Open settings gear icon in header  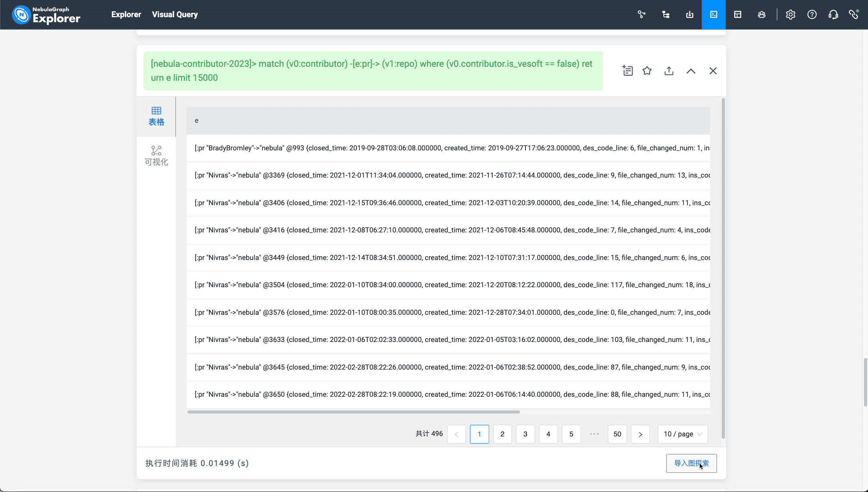[790, 15]
